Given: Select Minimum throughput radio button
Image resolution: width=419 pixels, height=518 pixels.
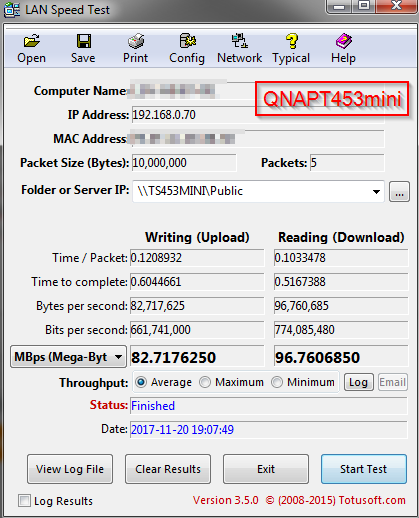Looking at the screenshot, I should 277,382.
